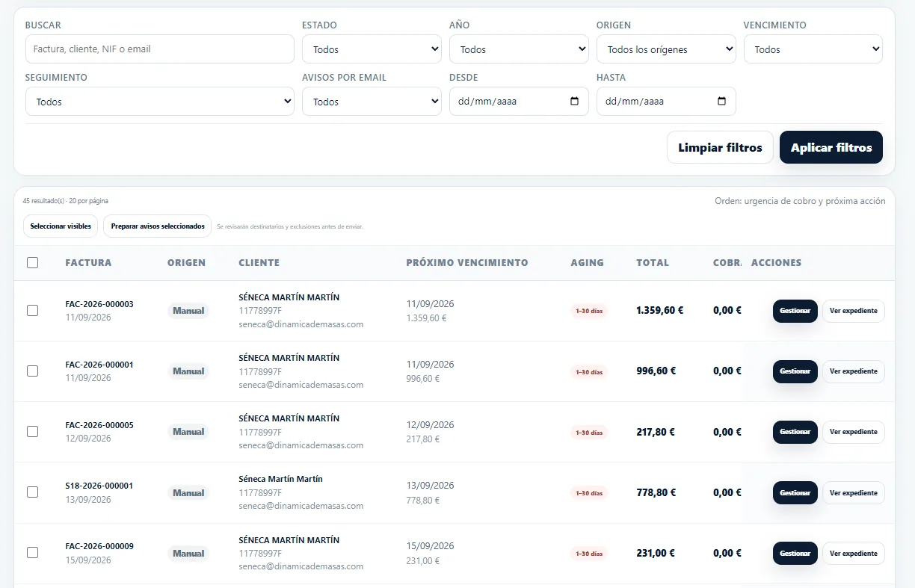The width and height of the screenshot is (915, 588).
Task: Click the Aging column header
Action: coord(587,263)
